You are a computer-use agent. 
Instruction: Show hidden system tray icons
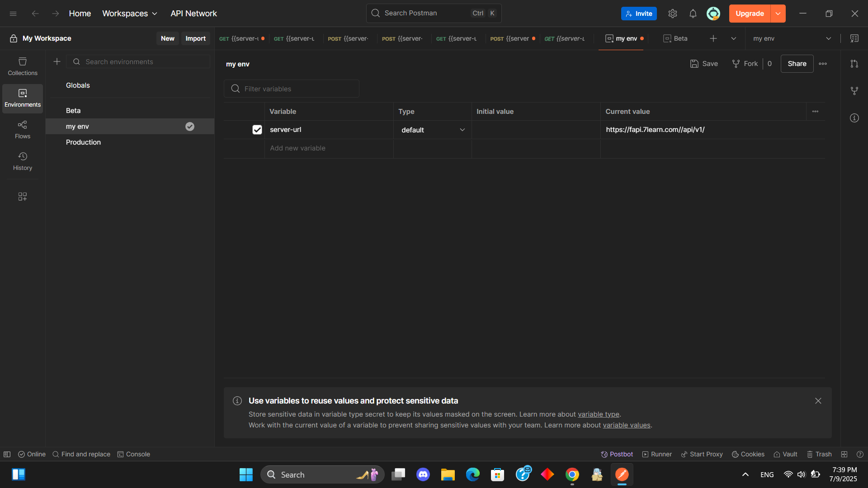(x=745, y=474)
